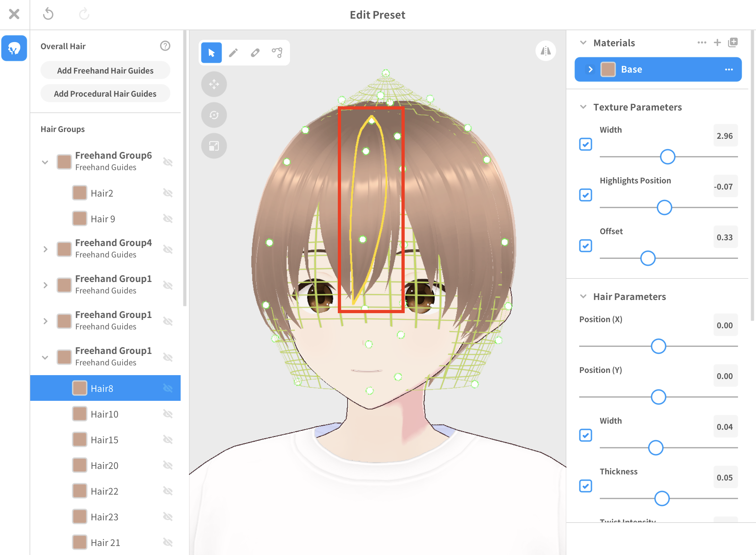This screenshot has height=555, width=756.
Task: Toggle visibility of Hair10
Action: pos(168,414)
